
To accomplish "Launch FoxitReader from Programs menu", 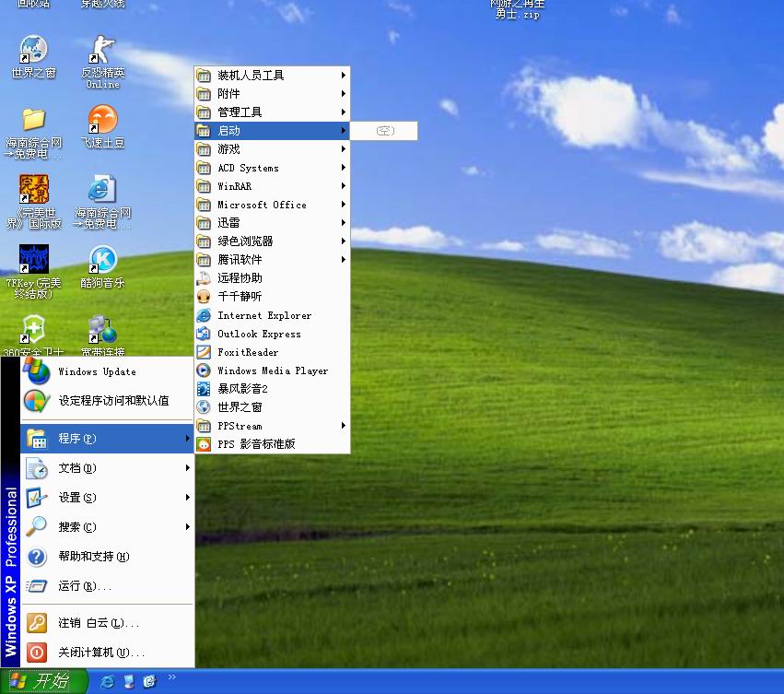I will [272, 352].
